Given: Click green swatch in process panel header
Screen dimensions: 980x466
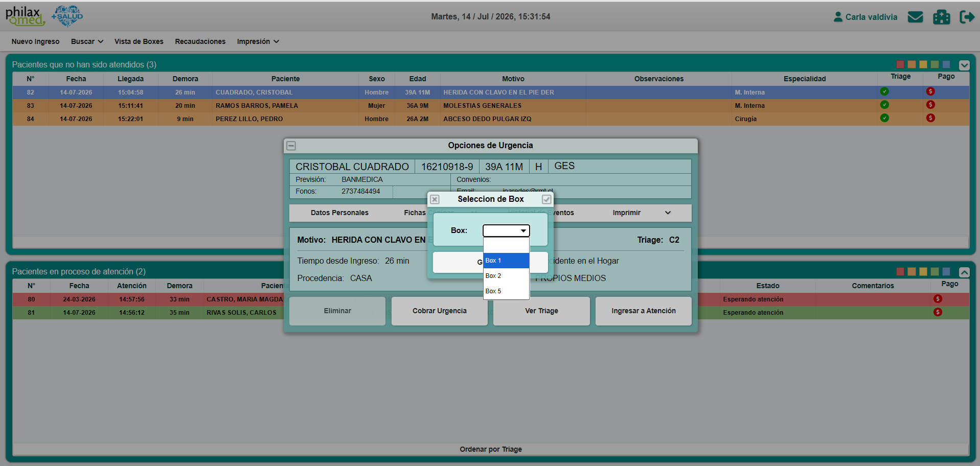Looking at the screenshot, I should (x=935, y=272).
